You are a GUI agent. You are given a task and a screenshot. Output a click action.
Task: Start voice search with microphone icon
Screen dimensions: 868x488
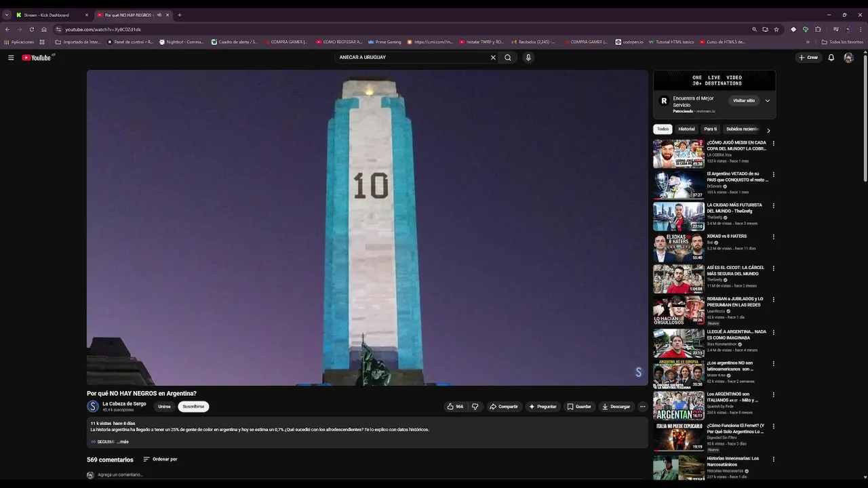(x=528, y=58)
